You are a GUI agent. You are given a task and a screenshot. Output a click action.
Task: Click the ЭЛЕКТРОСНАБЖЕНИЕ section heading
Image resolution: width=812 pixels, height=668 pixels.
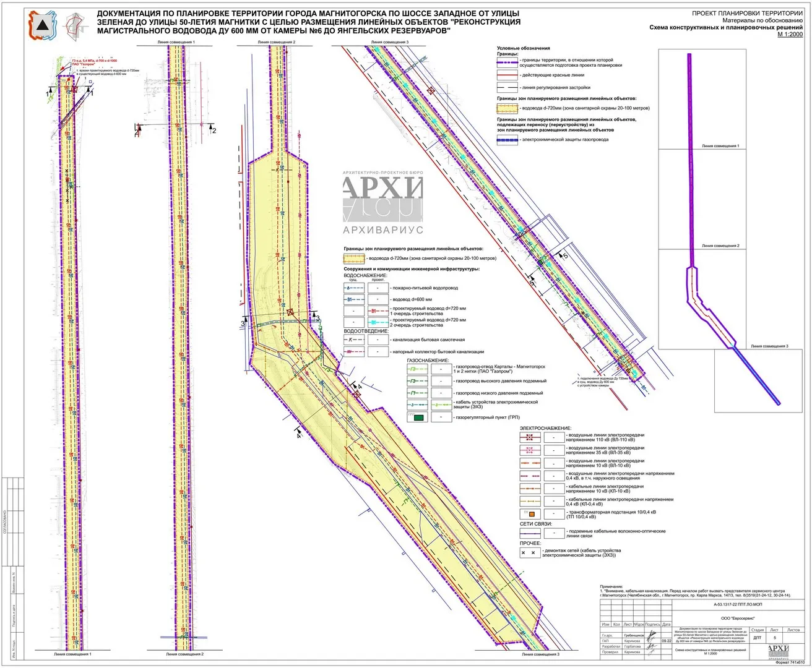click(545, 428)
